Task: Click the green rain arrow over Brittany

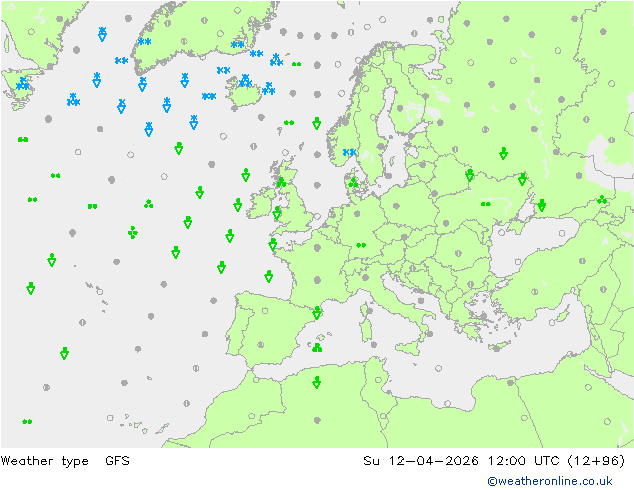Action: pyautogui.click(x=273, y=245)
